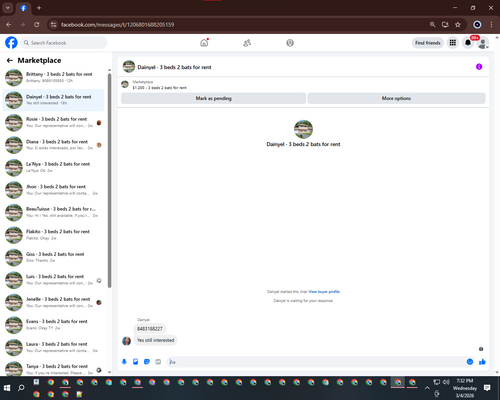Open the Friends icon in top navigation
The width and height of the screenshot is (500, 400).
247,43
